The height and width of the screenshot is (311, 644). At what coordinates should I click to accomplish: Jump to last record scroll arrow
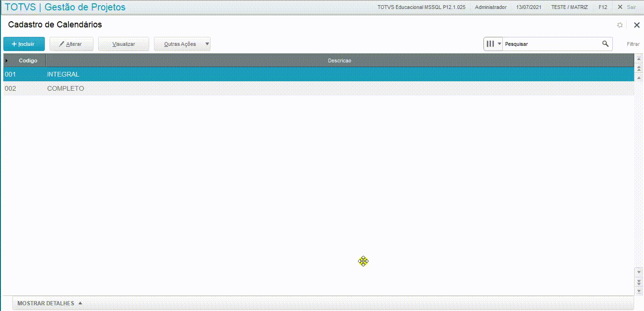639,291
